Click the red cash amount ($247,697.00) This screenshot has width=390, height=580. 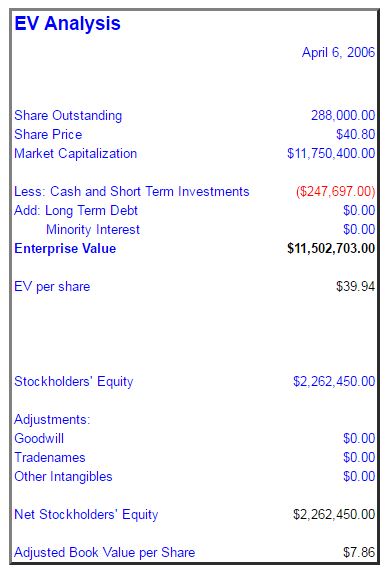[335, 191]
